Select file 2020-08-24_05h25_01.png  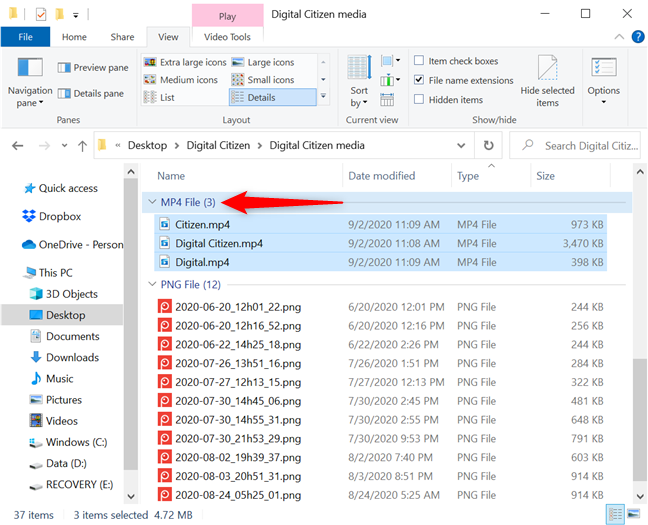380,495
